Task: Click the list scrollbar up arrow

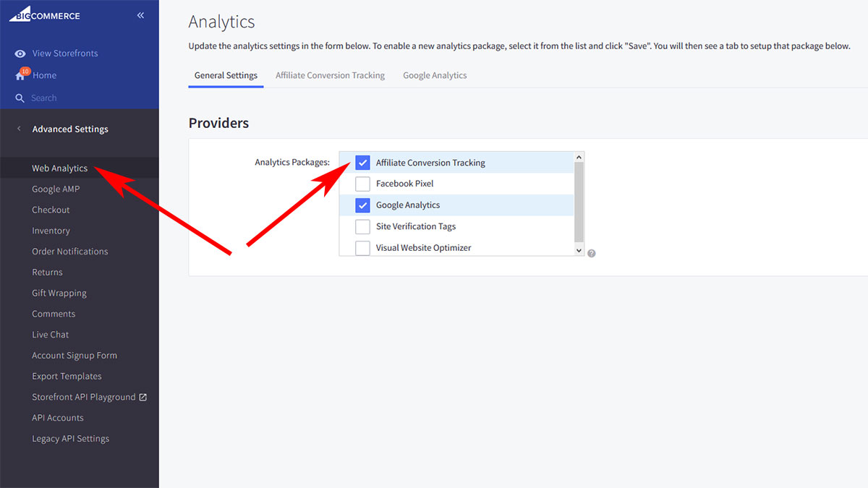Action: (579, 157)
